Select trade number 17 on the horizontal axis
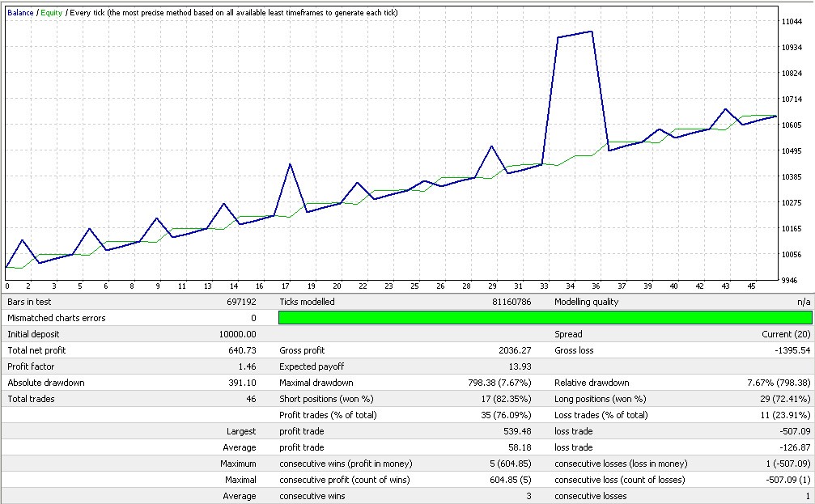 [286, 286]
